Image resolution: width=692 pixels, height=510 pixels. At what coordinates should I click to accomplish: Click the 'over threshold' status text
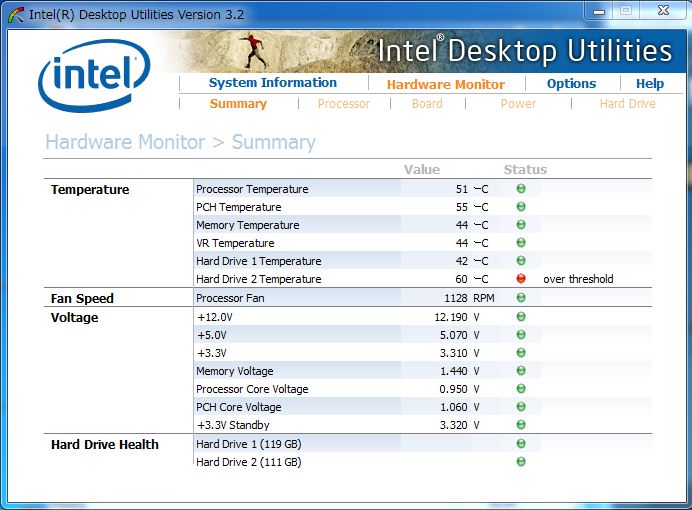(578, 279)
